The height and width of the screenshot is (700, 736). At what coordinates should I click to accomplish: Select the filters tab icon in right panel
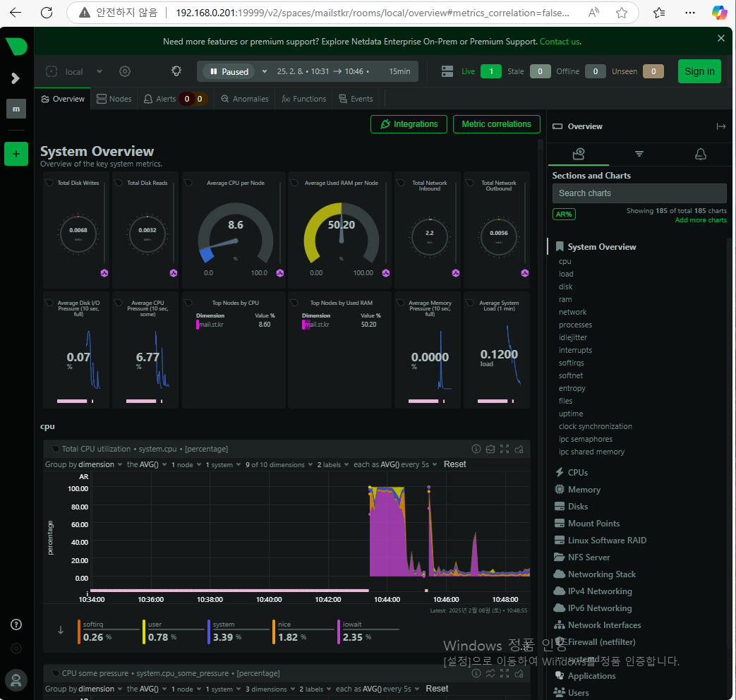(639, 154)
